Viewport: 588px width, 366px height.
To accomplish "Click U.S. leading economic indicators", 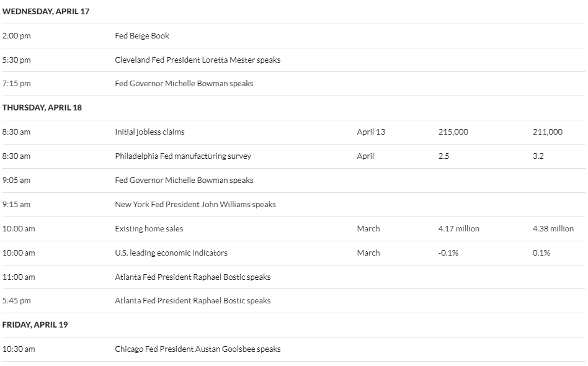I will coord(171,252).
